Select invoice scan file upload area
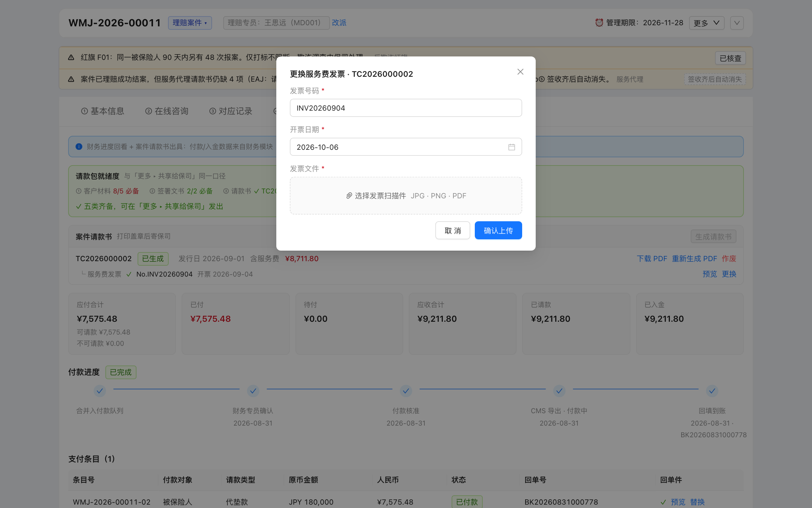This screenshot has height=508, width=812. (x=406, y=196)
